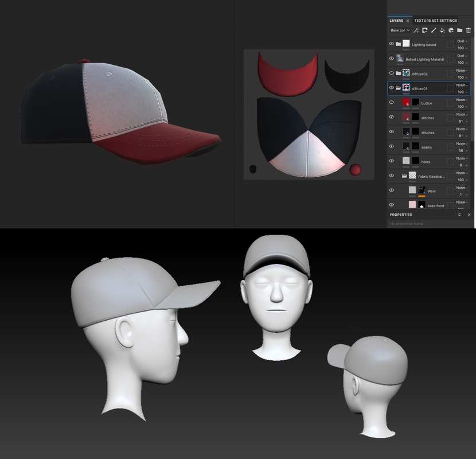Click the button layer's black mask thumbnail
The width and height of the screenshot is (476, 459).
point(416,102)
